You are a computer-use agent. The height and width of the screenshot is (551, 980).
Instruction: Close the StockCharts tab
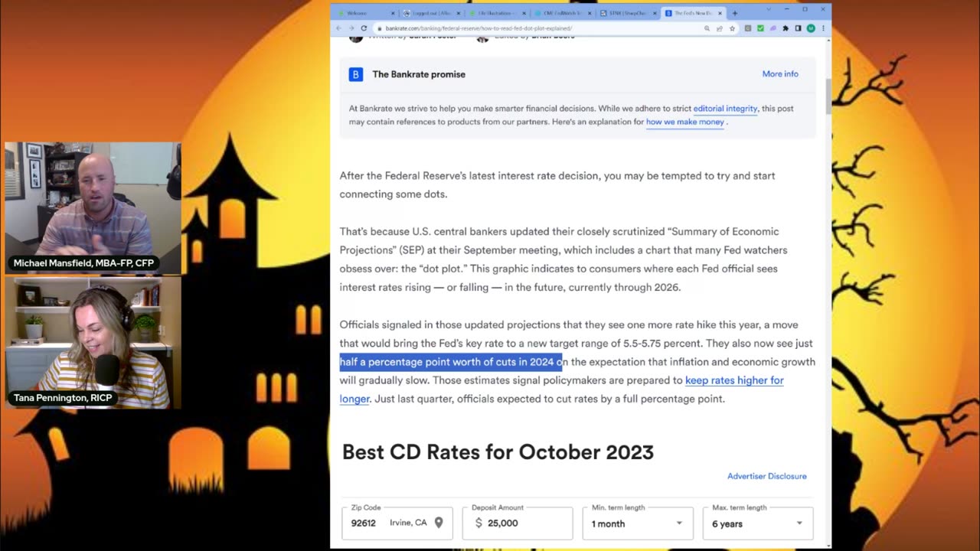[655, 13]
